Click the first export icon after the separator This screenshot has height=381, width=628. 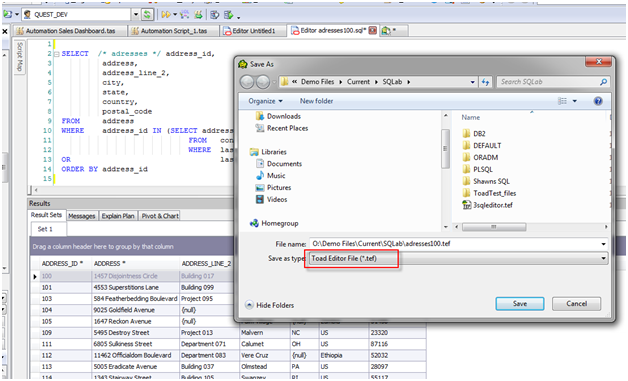[x=215, y=15]
